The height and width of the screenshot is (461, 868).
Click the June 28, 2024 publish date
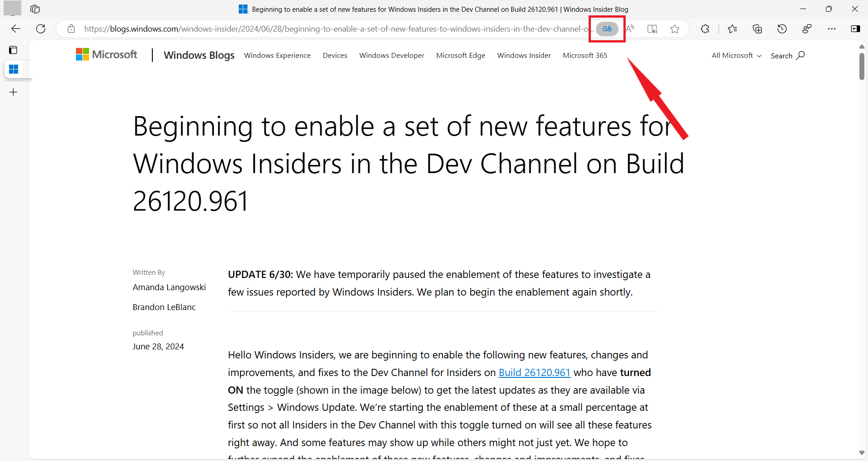158,347
